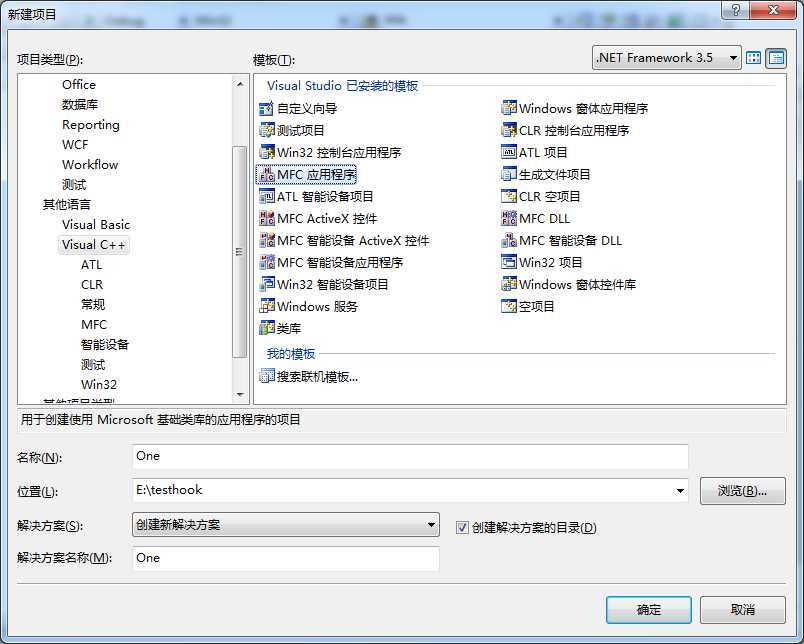Select MFC ActiveX 控件 template icon

(x=267, y=218)
